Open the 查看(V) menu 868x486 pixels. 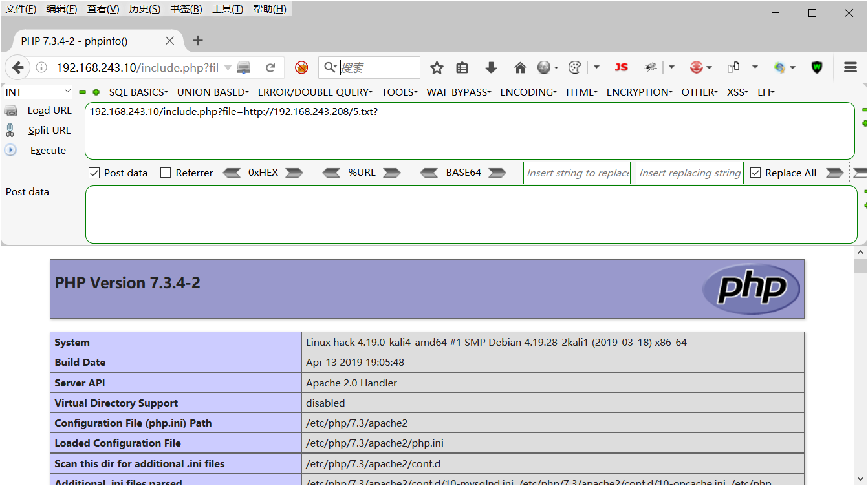(x=103, y=9)
